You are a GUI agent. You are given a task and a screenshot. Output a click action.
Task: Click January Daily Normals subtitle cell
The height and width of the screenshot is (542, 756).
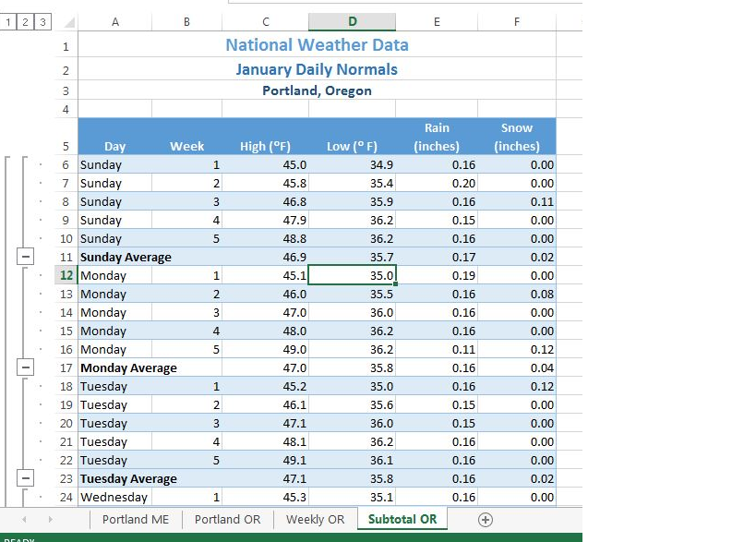coord(317,69)
